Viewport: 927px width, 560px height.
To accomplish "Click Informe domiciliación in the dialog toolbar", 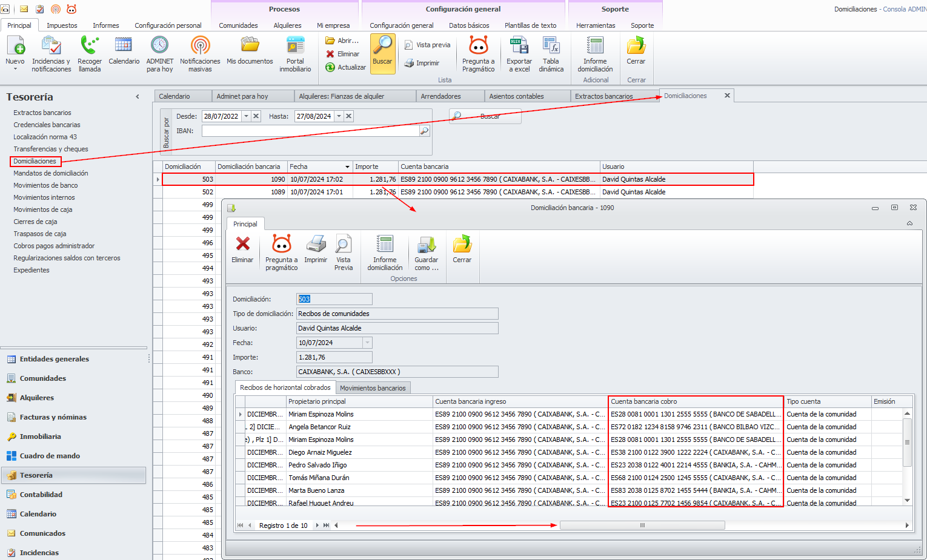I will 385,252.
